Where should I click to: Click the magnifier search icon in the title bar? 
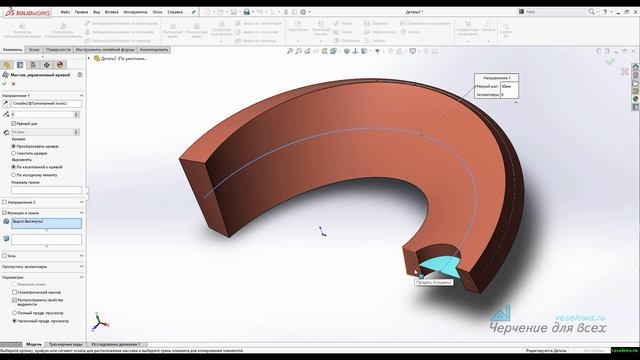[591, 12]
